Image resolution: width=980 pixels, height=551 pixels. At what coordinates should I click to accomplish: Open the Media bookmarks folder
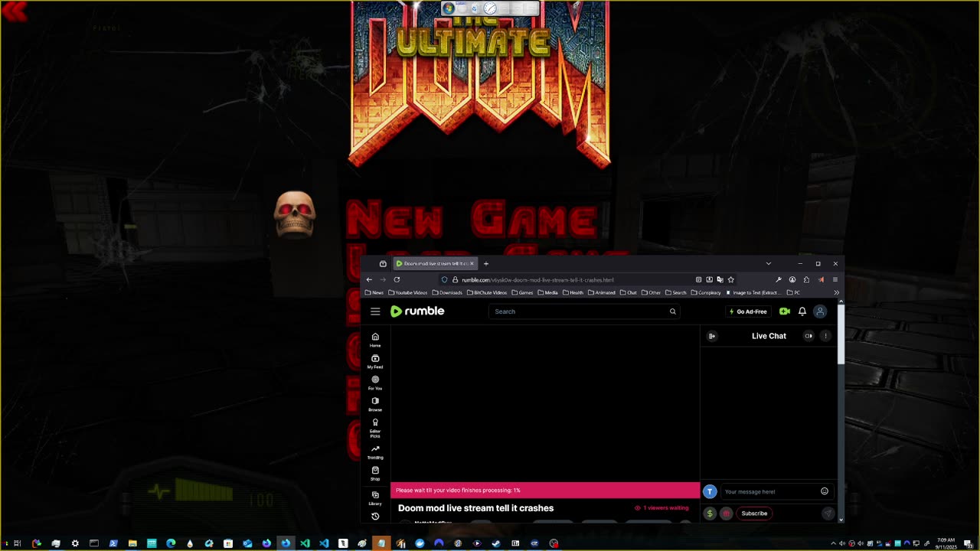pos(548,292)
